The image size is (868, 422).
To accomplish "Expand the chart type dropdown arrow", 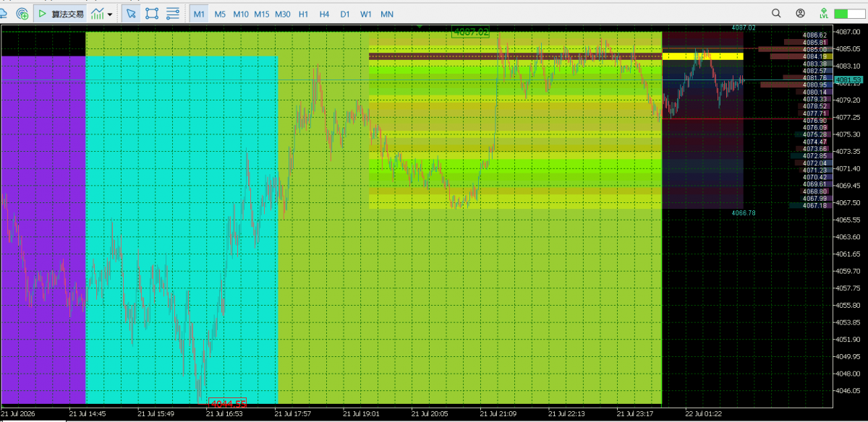I will coord(110,14).
